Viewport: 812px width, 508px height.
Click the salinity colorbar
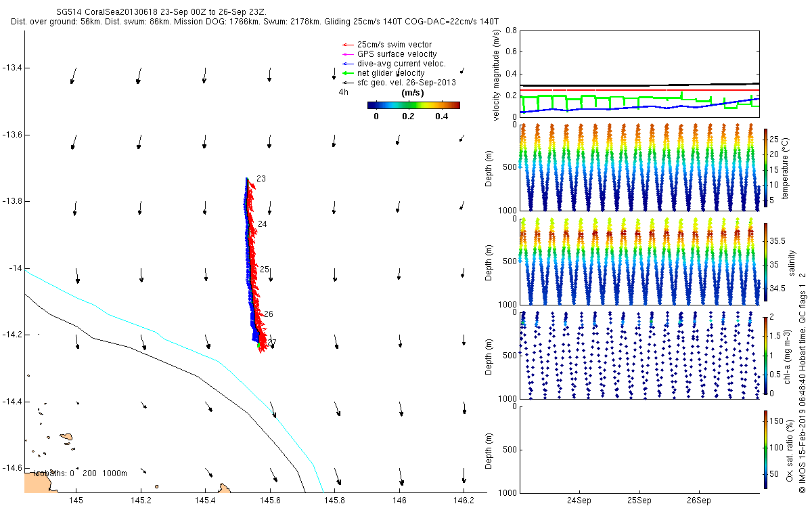[765, 261]
